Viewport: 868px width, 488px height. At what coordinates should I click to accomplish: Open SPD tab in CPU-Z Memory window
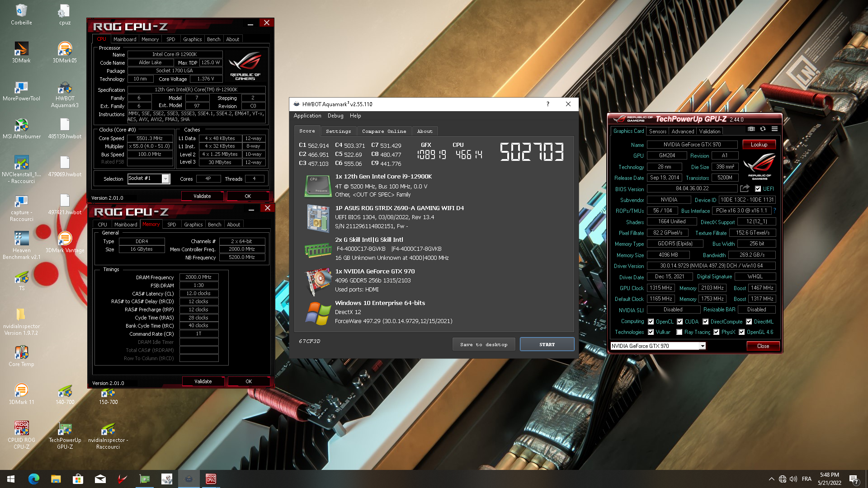[172, 225]
